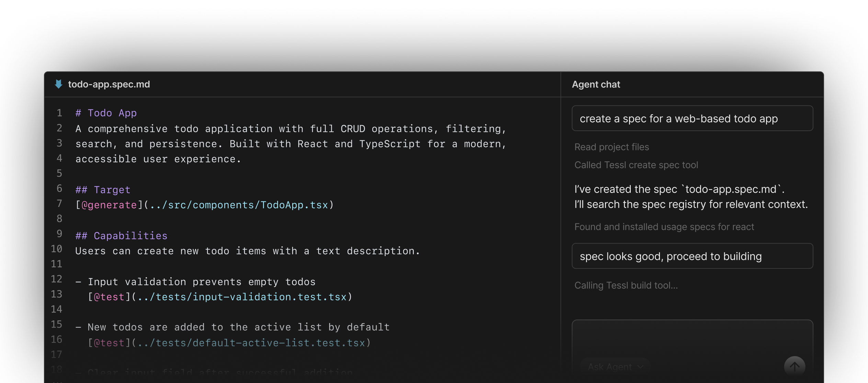Screen dimensions: 868x383
Task: Click the Tessl spec file icon
Action: coord(59,84)
